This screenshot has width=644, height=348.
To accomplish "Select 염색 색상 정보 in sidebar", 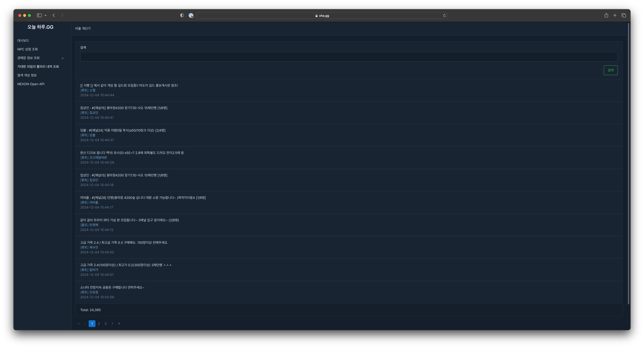I will click(x=27, y=75).
